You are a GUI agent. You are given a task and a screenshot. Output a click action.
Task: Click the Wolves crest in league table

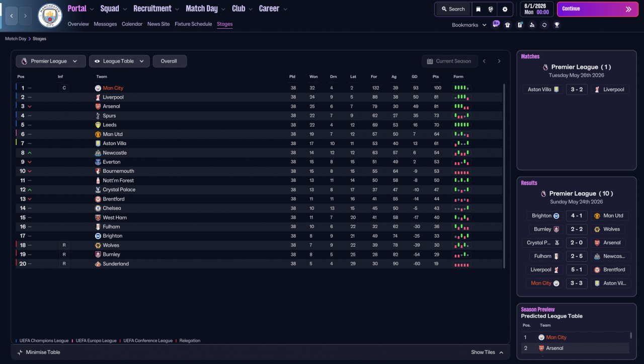(x=98, y=245)
